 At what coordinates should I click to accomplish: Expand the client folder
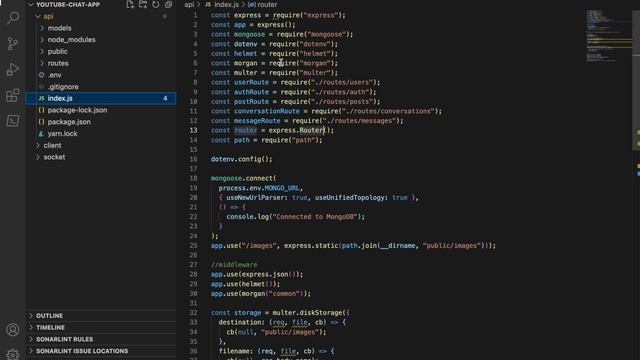point(38,145)
